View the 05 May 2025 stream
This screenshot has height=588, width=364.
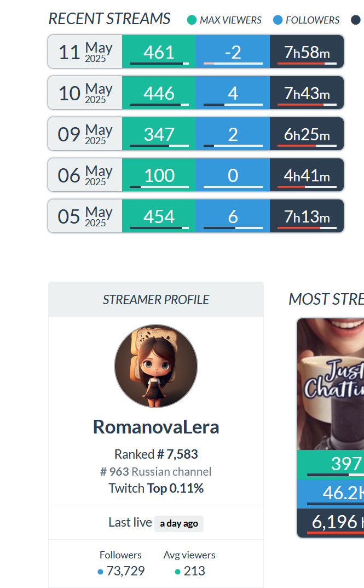coord(195,216)
